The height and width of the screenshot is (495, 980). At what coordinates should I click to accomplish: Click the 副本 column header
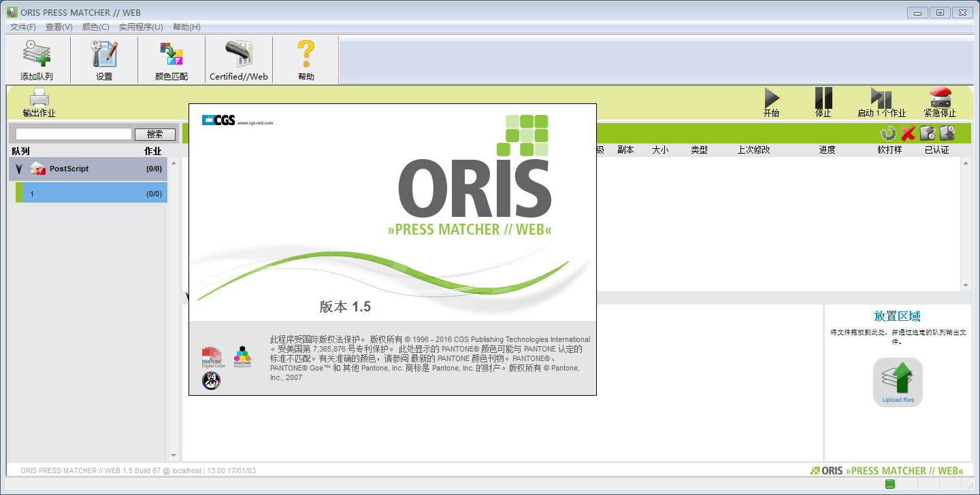point(625,150)
